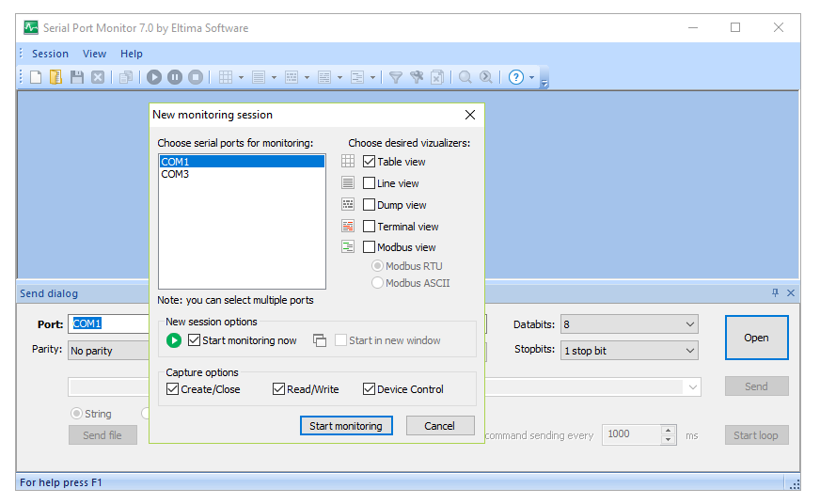Expand the Modbus view toolbar dropdown arrow
Viewport: 820px width, 504px height.
click(373, 77)
